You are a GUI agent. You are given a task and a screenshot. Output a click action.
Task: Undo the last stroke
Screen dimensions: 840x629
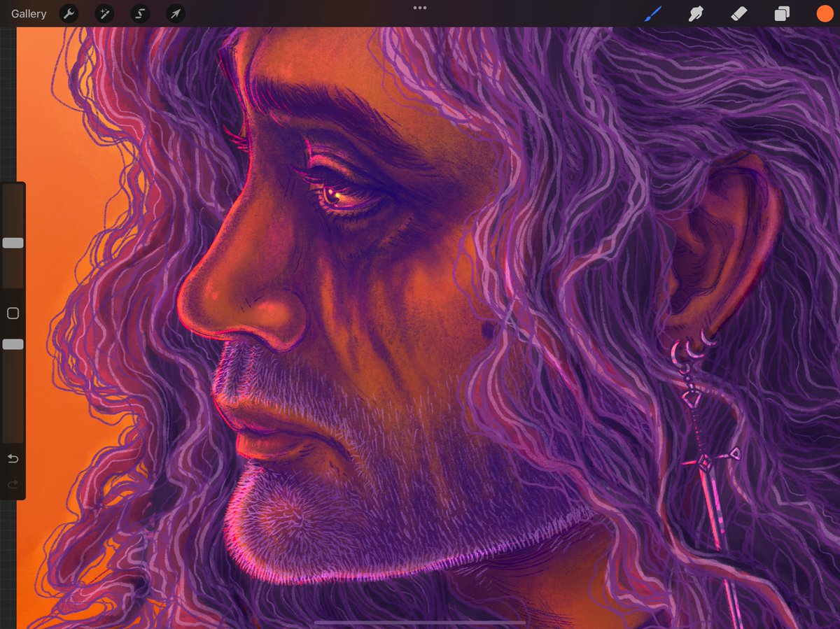tap(13, 459)
